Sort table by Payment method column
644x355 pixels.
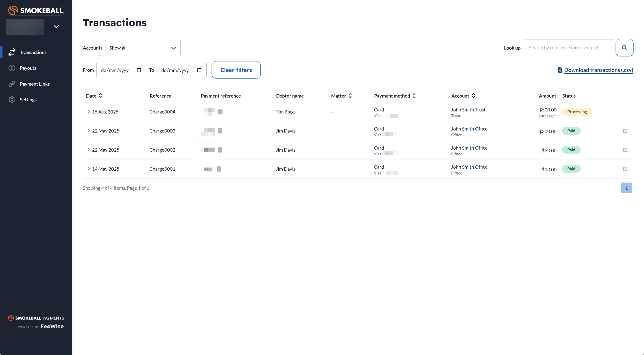[414, 96]
